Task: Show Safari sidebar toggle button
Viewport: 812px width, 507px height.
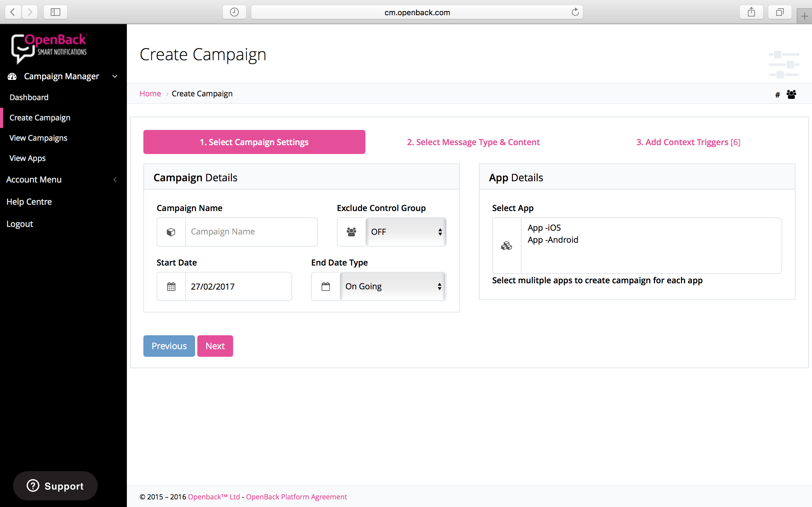Action: click(x=56, y=12)
